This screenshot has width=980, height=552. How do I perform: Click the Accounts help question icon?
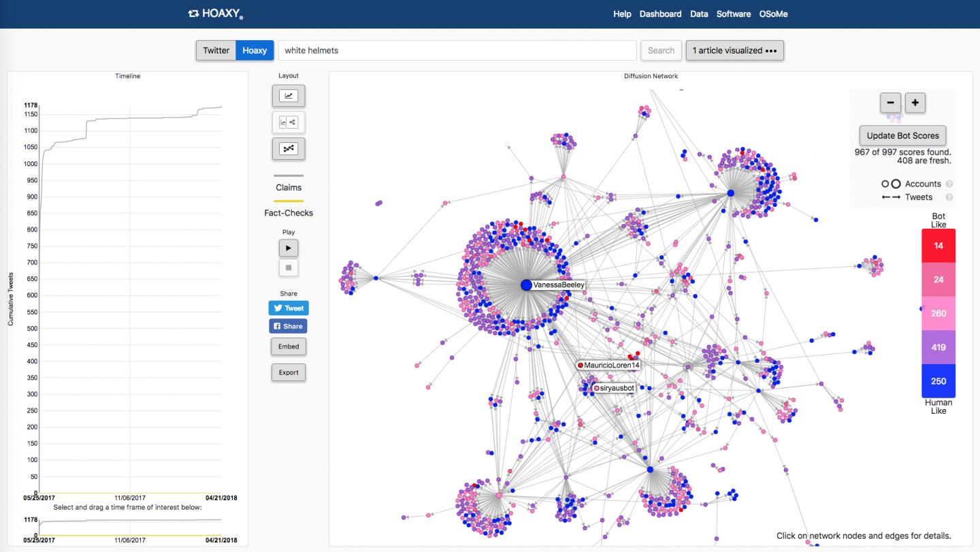click(x=949, y=184)
